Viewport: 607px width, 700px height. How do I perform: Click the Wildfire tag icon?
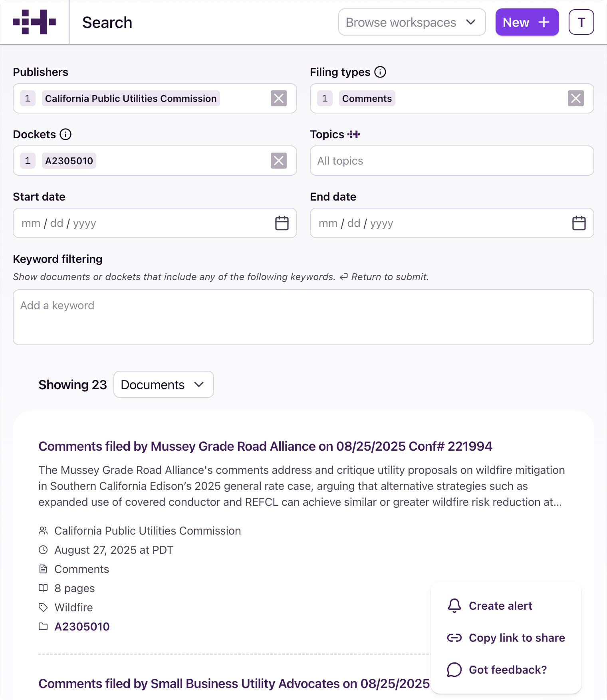pyautogui.click(x=44, y=607)
